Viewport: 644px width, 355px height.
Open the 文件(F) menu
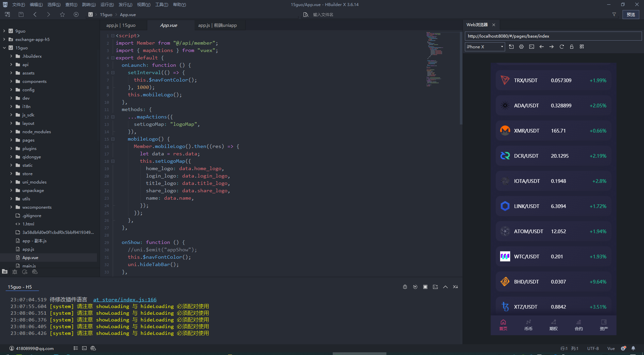(x=18, y=5)
